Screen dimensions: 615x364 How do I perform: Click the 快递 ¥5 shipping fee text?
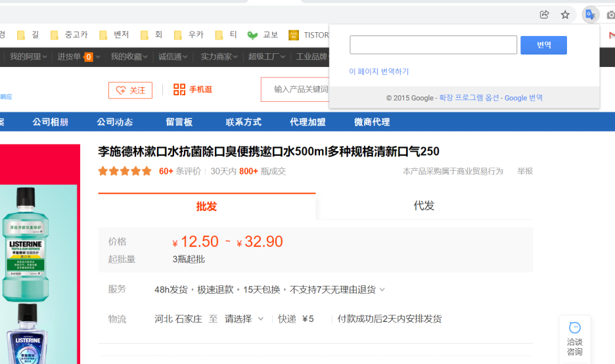296,319
